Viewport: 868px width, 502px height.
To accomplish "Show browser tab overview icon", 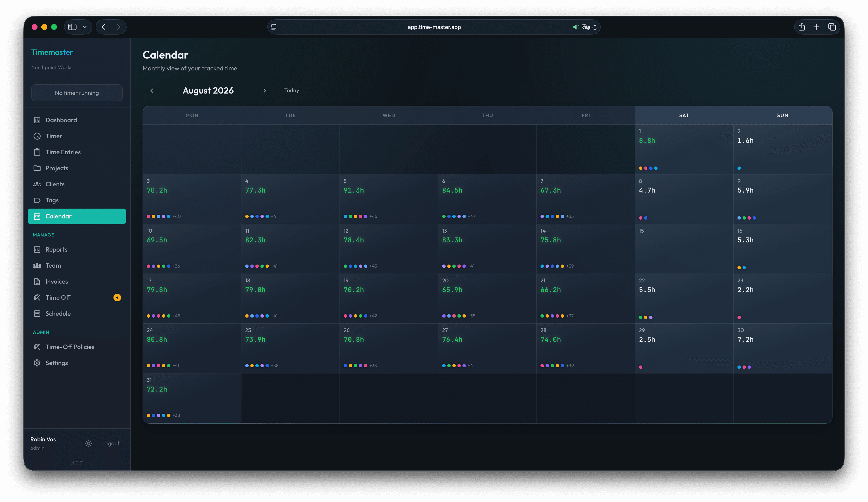I will click(832, 27).
